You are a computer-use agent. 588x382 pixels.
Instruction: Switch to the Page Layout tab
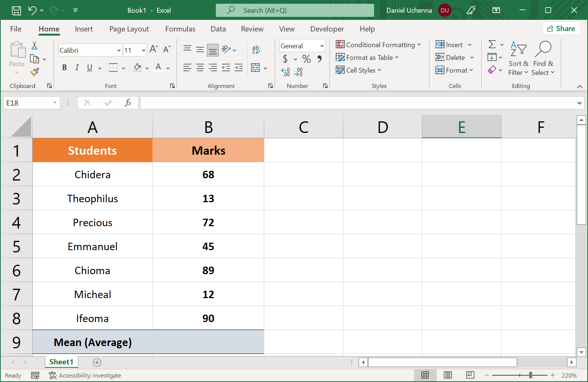129,29
